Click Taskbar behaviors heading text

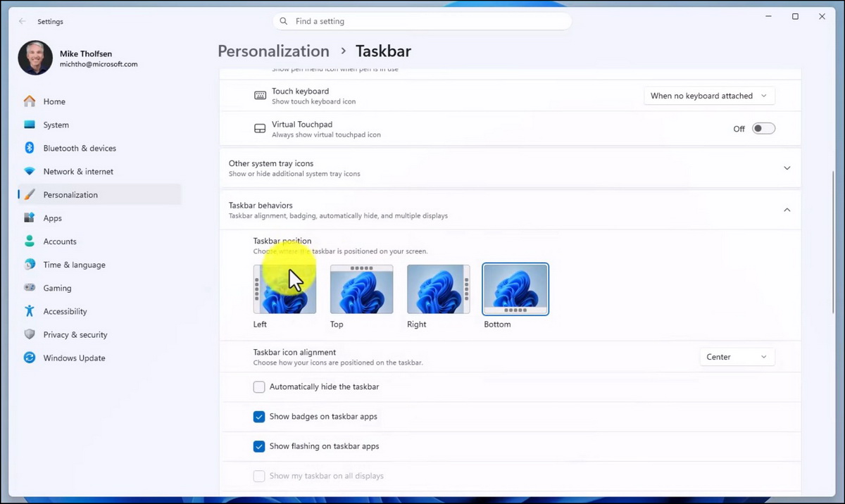point(261,206)
